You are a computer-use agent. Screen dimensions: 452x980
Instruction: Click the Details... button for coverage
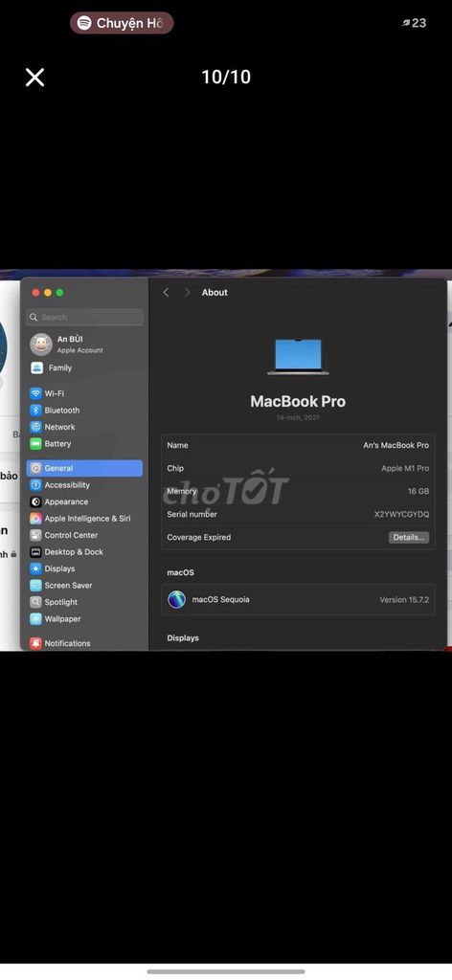pyautogui.click(x=409, y=538)
